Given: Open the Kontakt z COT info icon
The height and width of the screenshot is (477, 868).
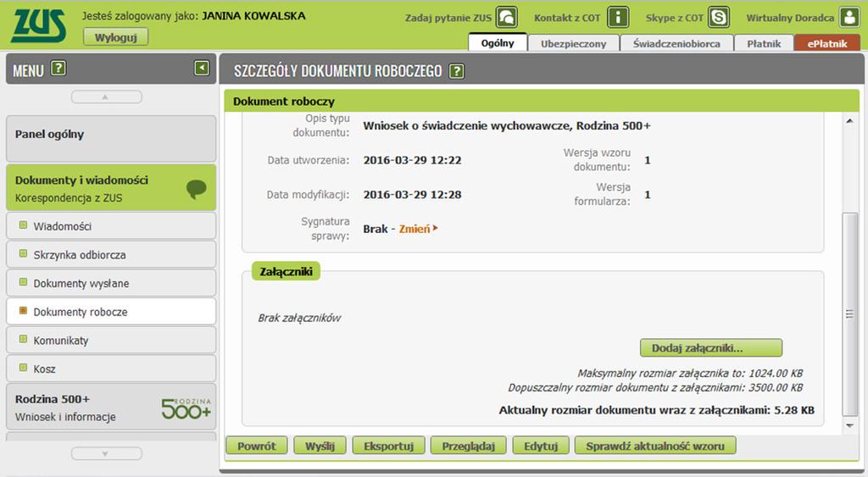Looking at the screenshot, I should tap(618, 17).
